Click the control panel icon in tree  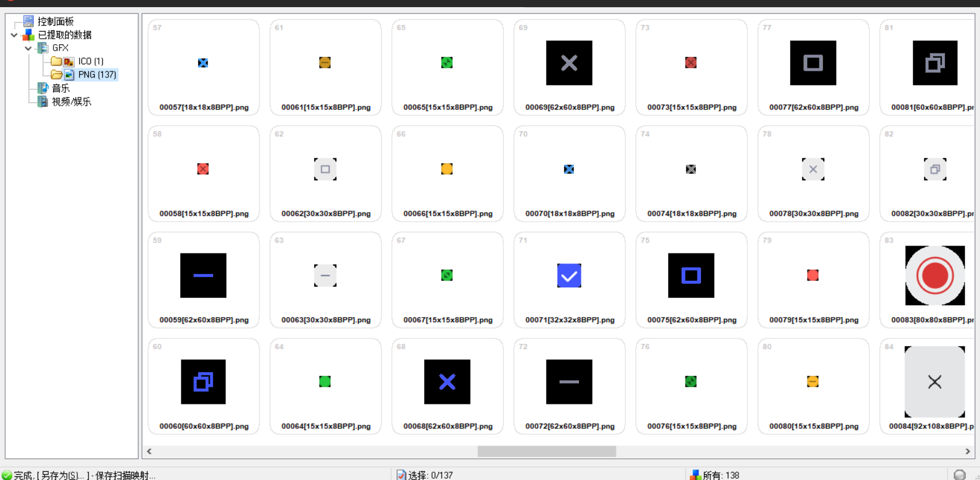[29, 21]
